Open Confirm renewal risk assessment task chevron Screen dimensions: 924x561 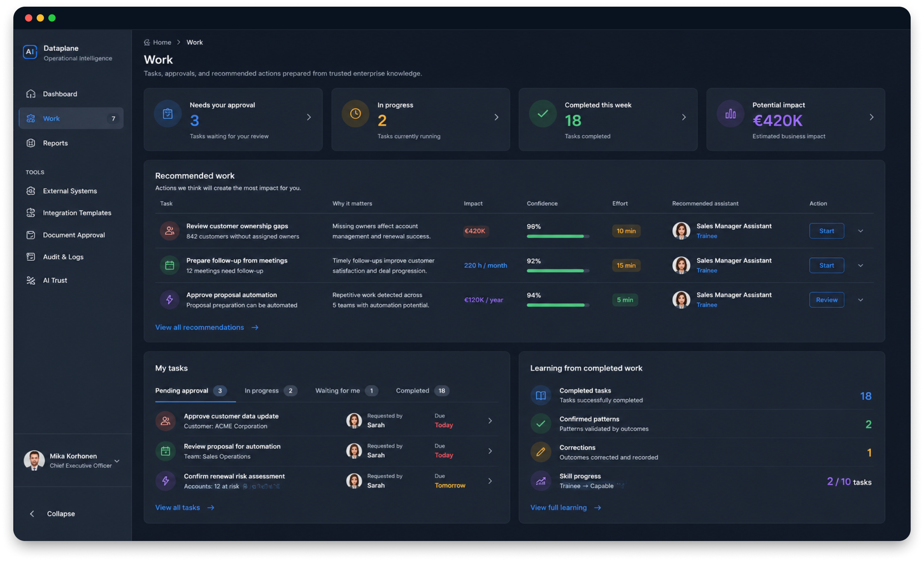(490, 481)
